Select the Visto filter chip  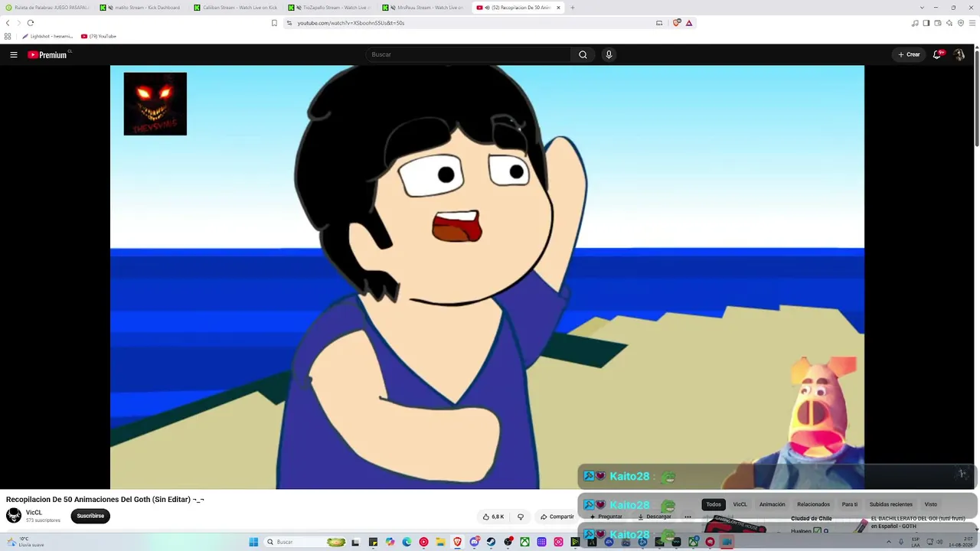(x=931, y=504)
